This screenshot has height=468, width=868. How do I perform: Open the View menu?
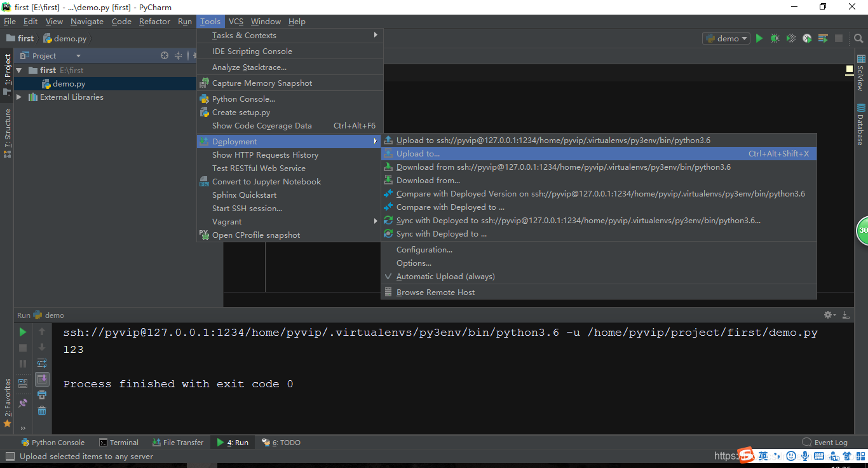coord(54,22)
